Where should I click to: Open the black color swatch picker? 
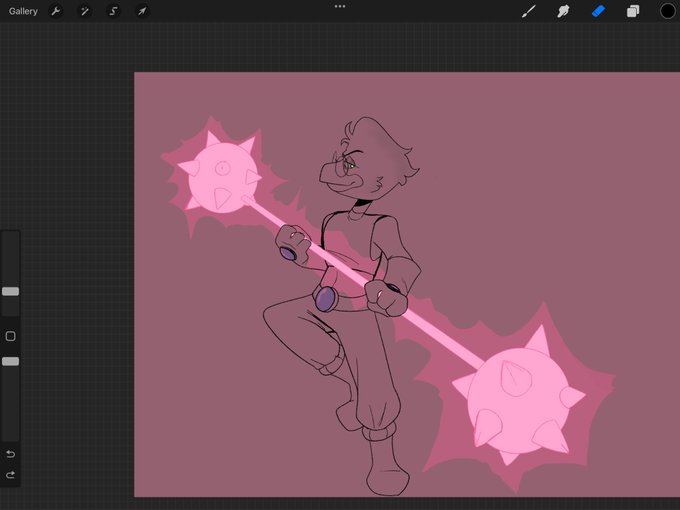coord(668,11)
